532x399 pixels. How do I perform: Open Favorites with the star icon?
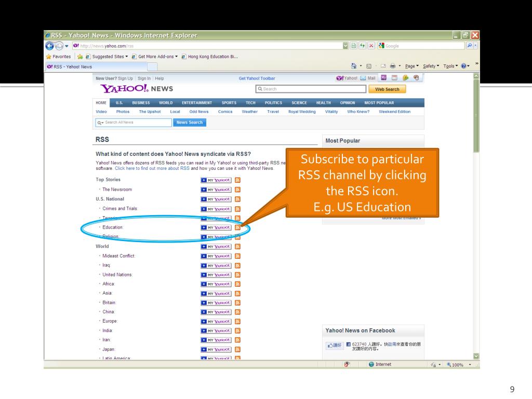[x=58, y=57]
